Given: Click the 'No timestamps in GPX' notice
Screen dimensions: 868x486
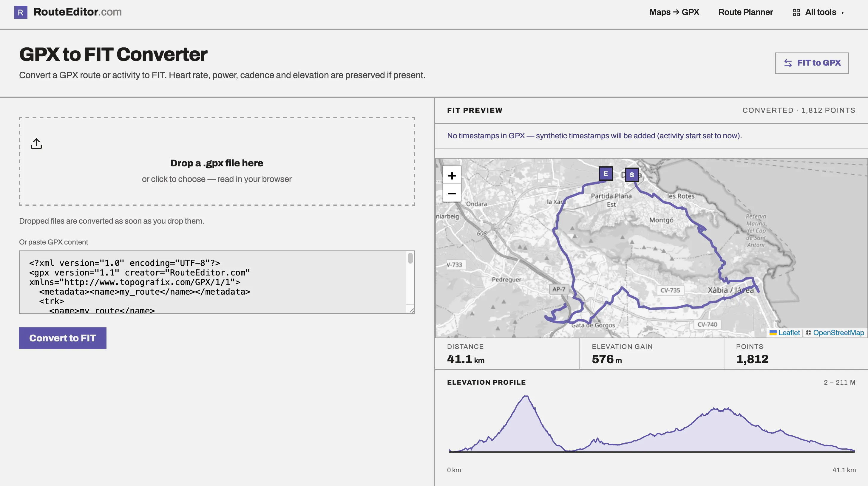Looking at the screenshot, I should (x=594, y=136).
